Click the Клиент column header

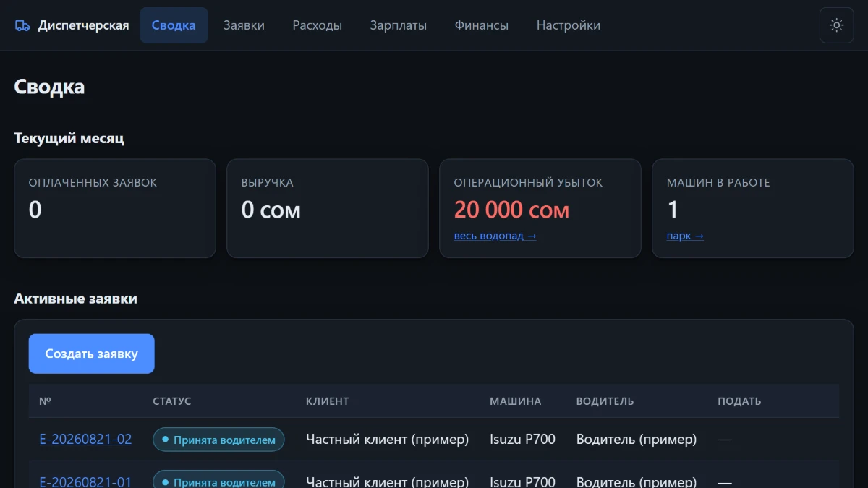pos(327,401)
